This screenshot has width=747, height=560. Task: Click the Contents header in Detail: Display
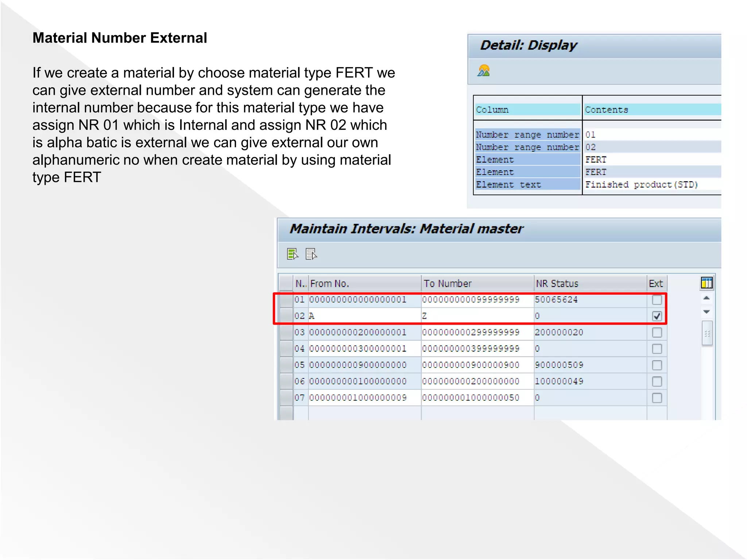653,110
